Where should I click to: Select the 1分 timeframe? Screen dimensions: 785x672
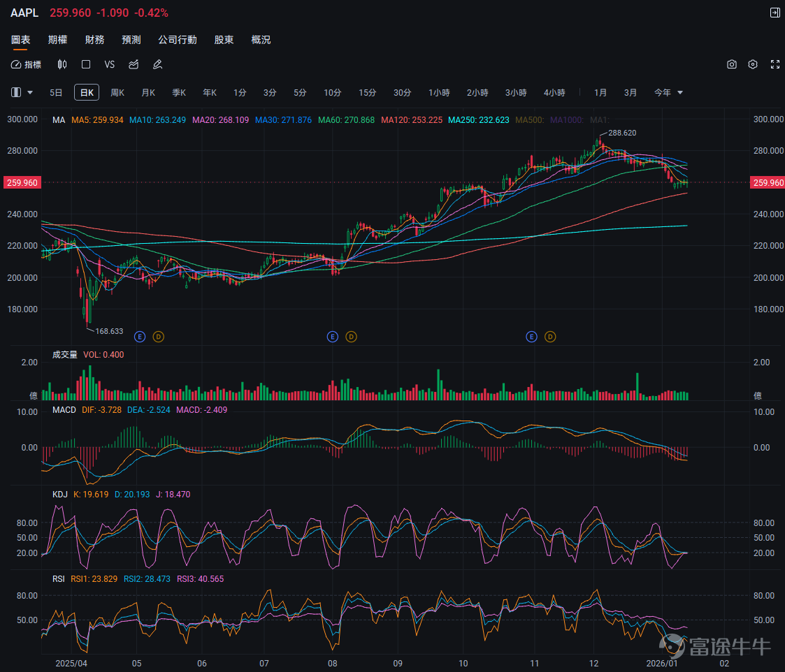[240, 93]
